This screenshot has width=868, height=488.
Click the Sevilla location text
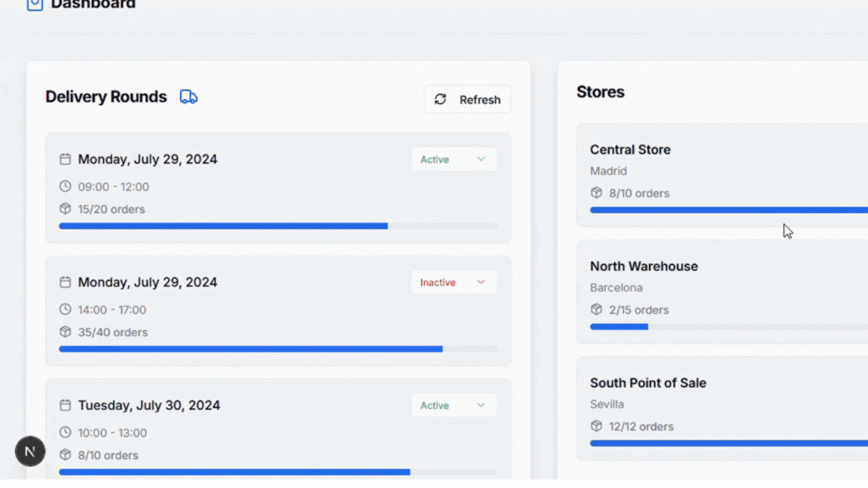(x=607, y=404)
